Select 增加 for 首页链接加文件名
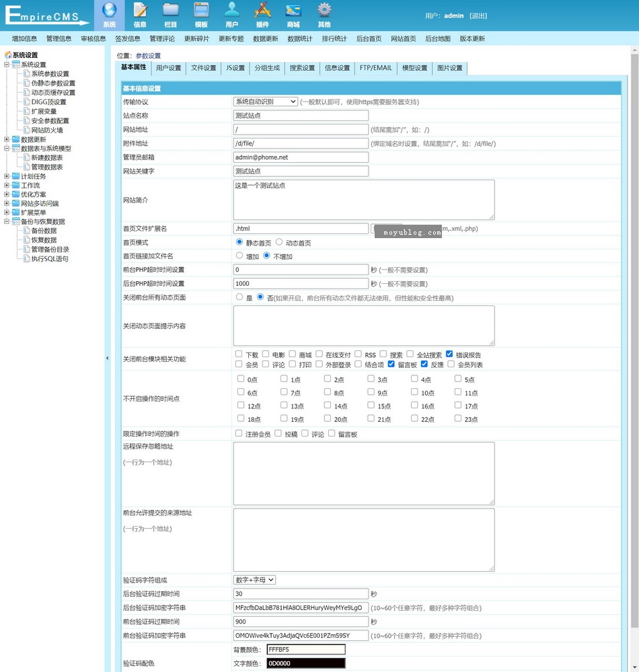The width and height of the screenshot is (639, 672). (x=239, y=256)
